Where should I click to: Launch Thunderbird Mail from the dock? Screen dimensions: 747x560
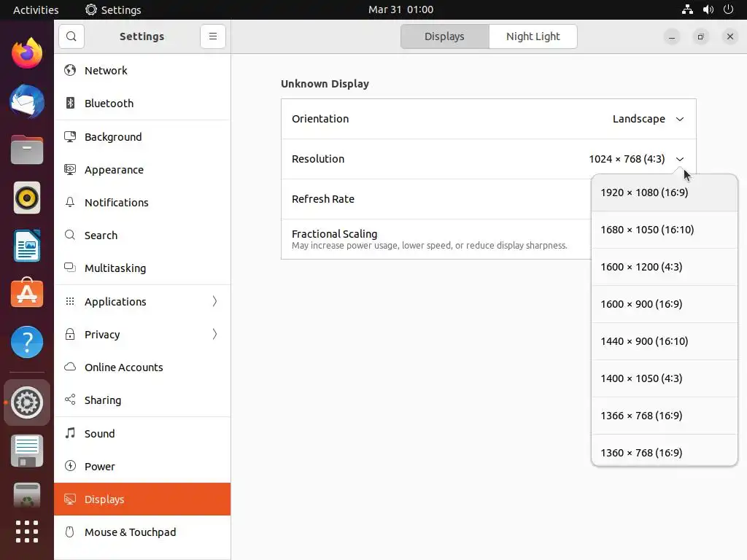(x=27, y=101)
